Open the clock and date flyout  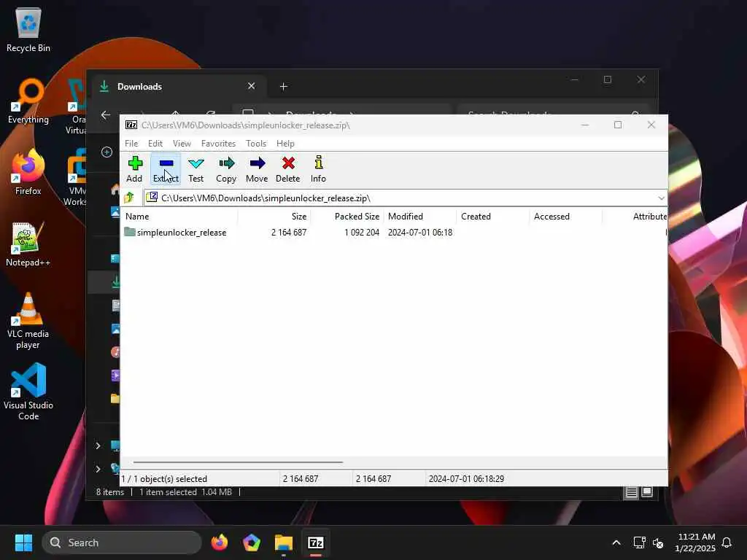pos(695,542)
